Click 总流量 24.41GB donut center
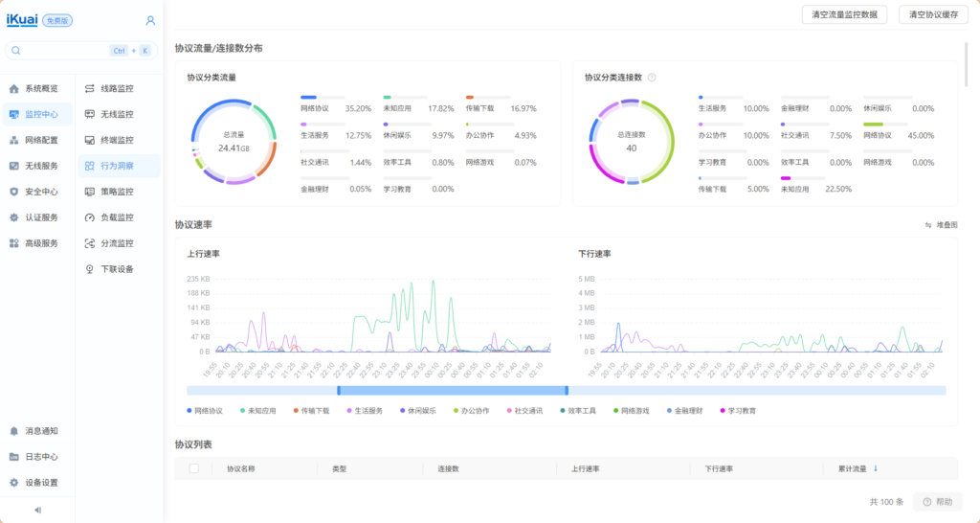 [x=234, y=142]
